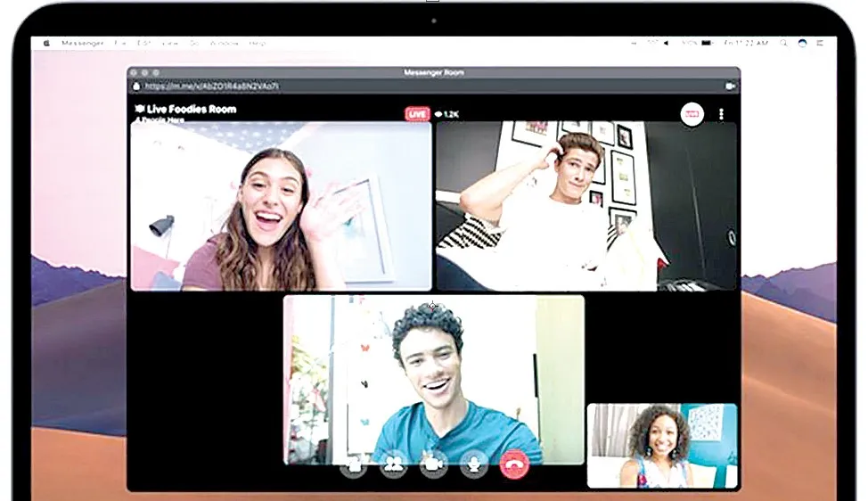Open Notification Center icon in menu bar
The image size is (868, 501).
point(821,43)
